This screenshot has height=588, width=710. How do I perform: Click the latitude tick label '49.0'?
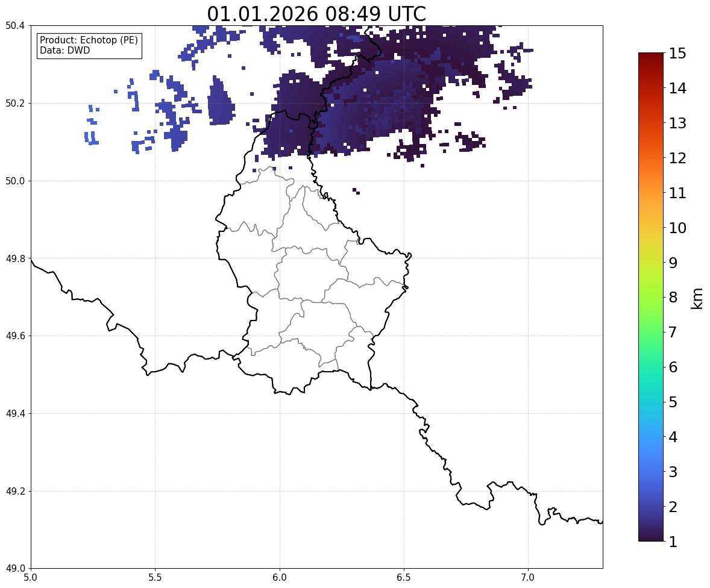click(x=15, y=569)
